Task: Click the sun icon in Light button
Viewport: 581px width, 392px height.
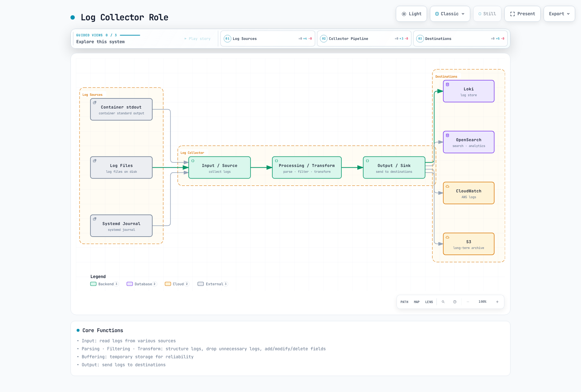Action: tap(404, 14)
